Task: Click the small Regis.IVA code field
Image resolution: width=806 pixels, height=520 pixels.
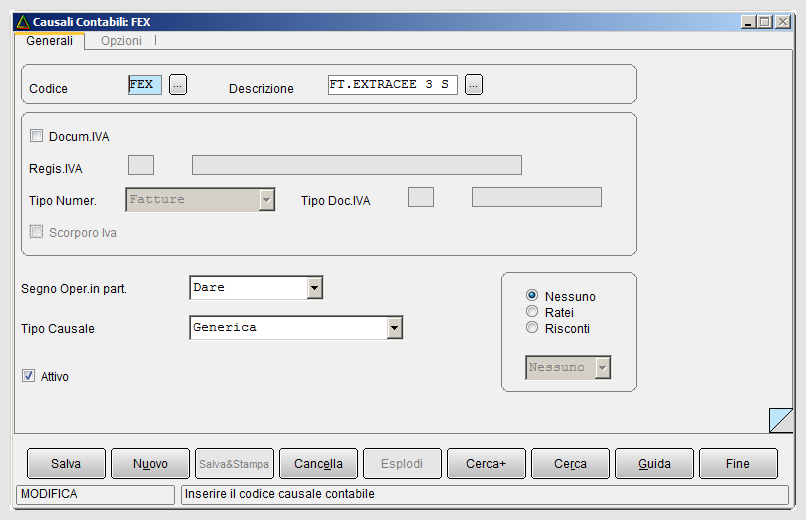Action: tap(141, 165)
